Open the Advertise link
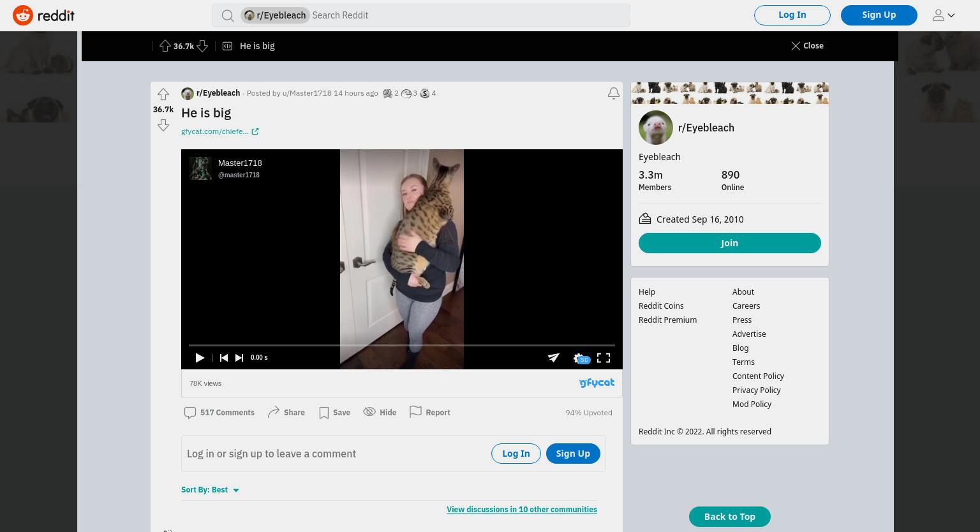 click(x=749, y=334)
